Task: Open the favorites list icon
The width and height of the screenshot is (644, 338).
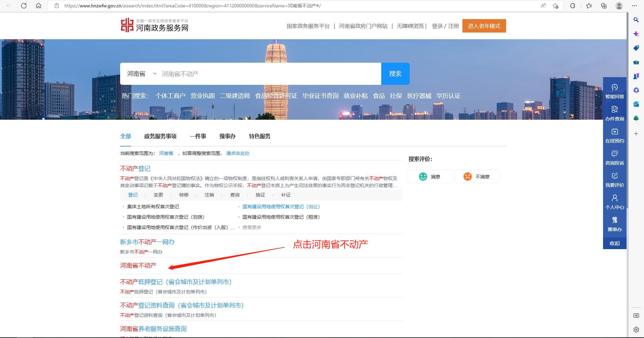Action: [589, 6]
